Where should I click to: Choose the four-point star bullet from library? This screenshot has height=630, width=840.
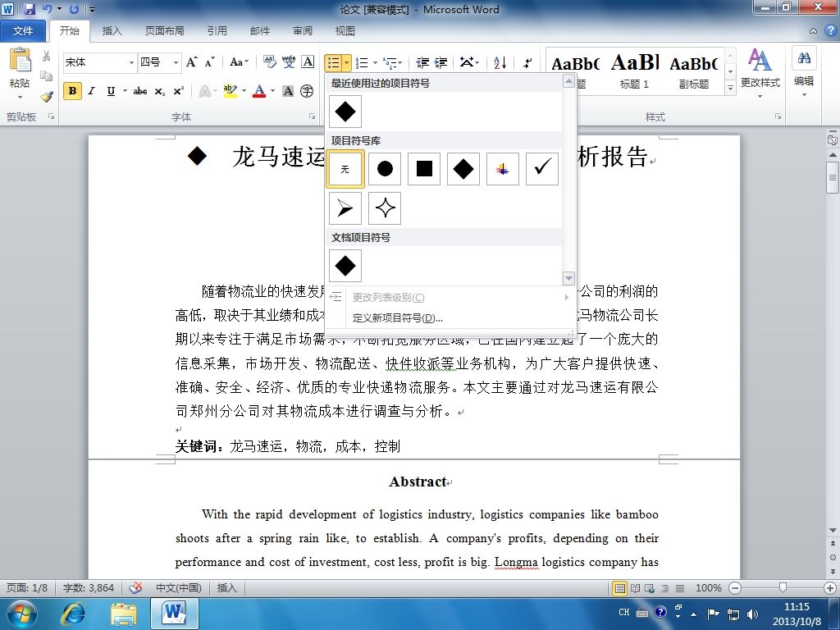pos(385,208)
